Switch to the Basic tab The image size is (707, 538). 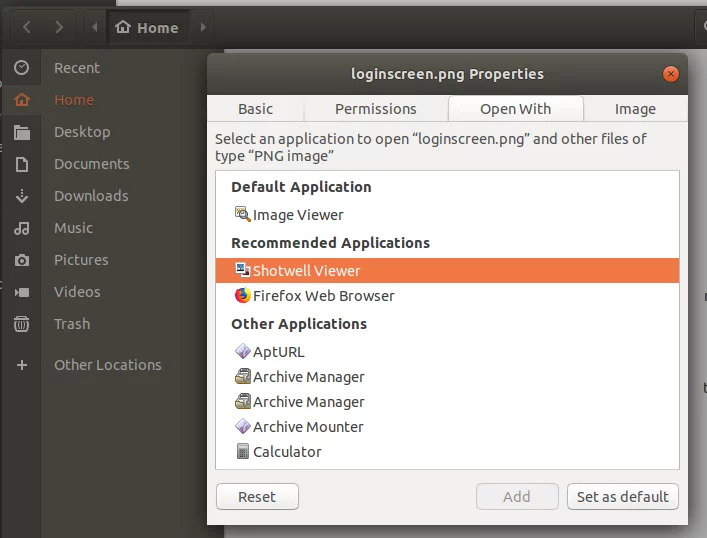click(x=255, y=109)
